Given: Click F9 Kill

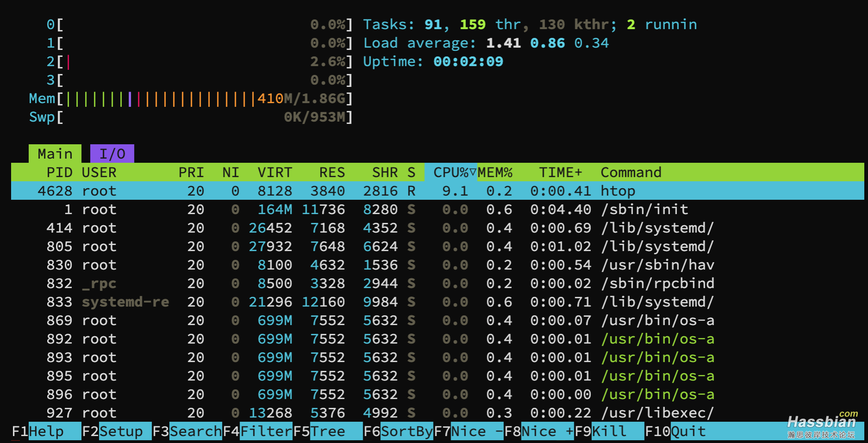Looking at the screenshot, I should pos(609,431).
